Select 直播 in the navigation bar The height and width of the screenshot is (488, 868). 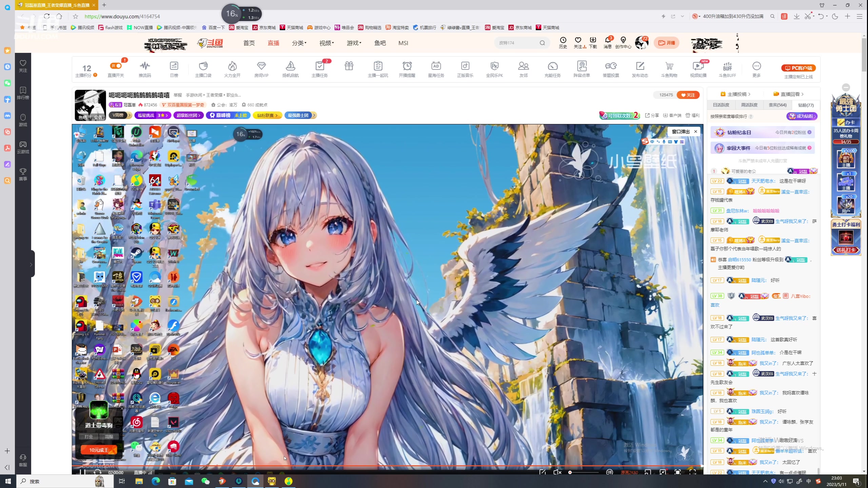click(273, 43)
